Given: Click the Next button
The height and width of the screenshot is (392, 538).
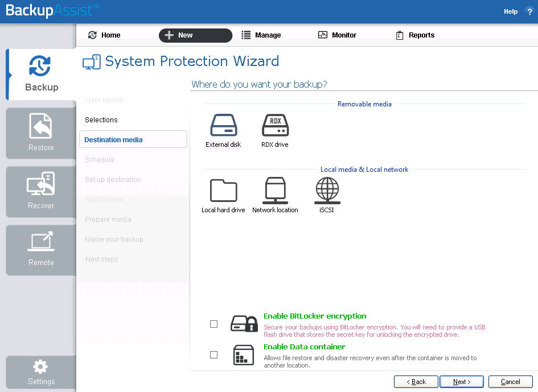Looking at the screenshot, I should [x=461, y=381].
